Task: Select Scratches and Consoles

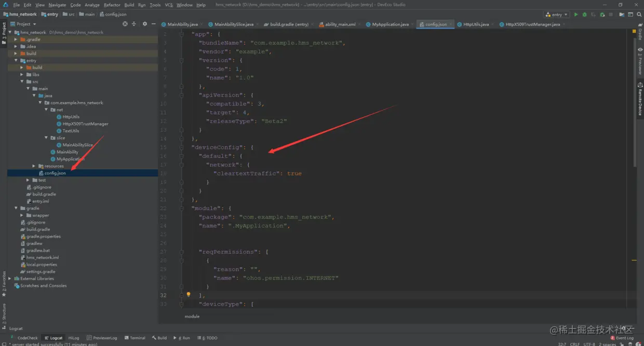Action: pyautogui.click(x=44, y=286)
